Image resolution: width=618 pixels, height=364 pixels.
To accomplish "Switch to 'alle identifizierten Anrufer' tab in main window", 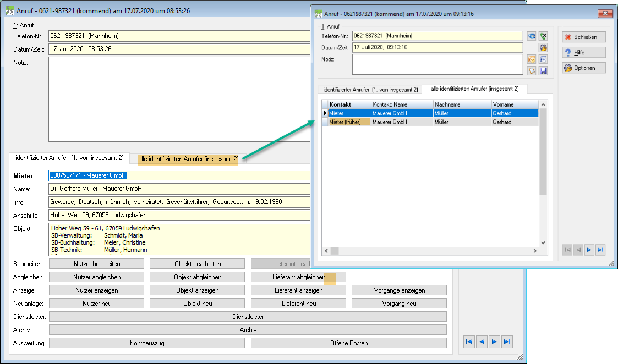I will click(x=188, y=159).
